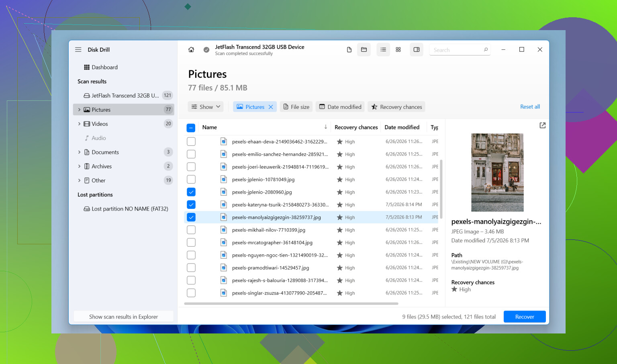Toggle the select-all checkbox in header
This screenshot has height=364, width=617.
click(x=191, y=128)
